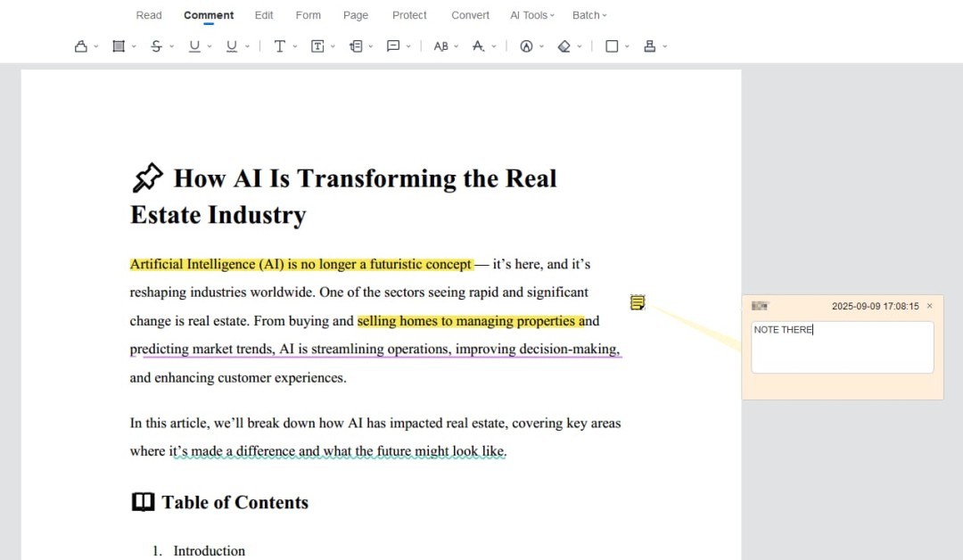Image resolution: width=963 pixels, height=560 pixels.
Task: Close the note comment popup
Action: (x=929, y=306)
